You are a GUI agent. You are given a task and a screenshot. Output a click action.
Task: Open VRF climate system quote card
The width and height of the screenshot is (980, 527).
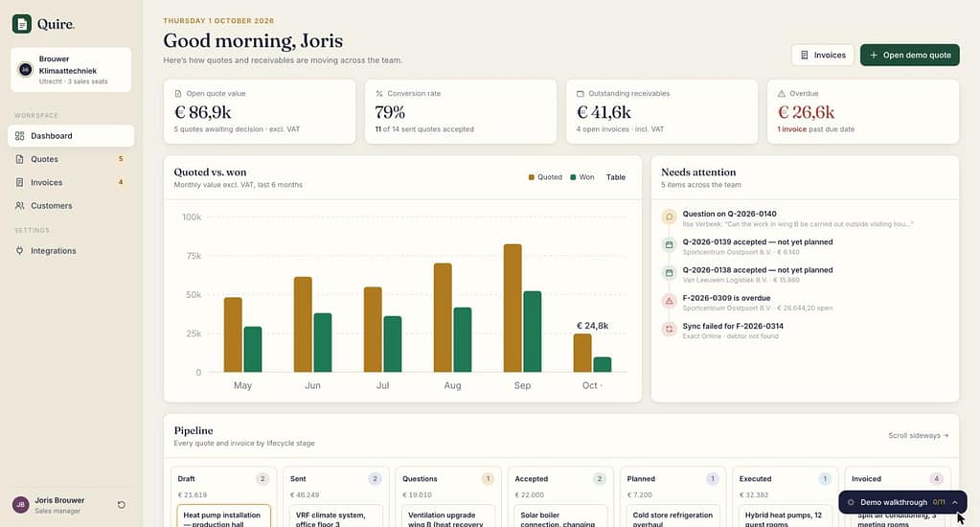coord(335,516)
